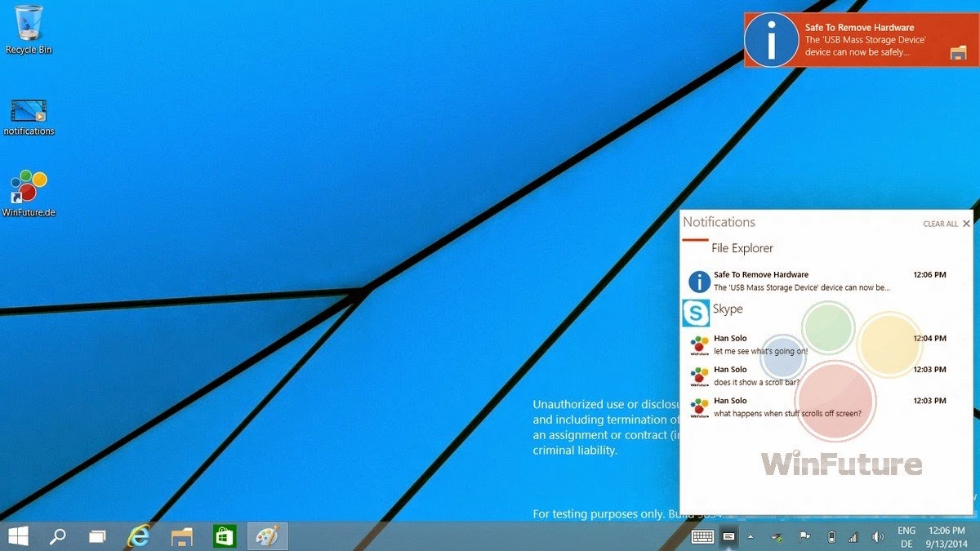The width and height of the screenshot is (980, 551).
Task: Click the battery status tray icon
Action: point(831,537)
